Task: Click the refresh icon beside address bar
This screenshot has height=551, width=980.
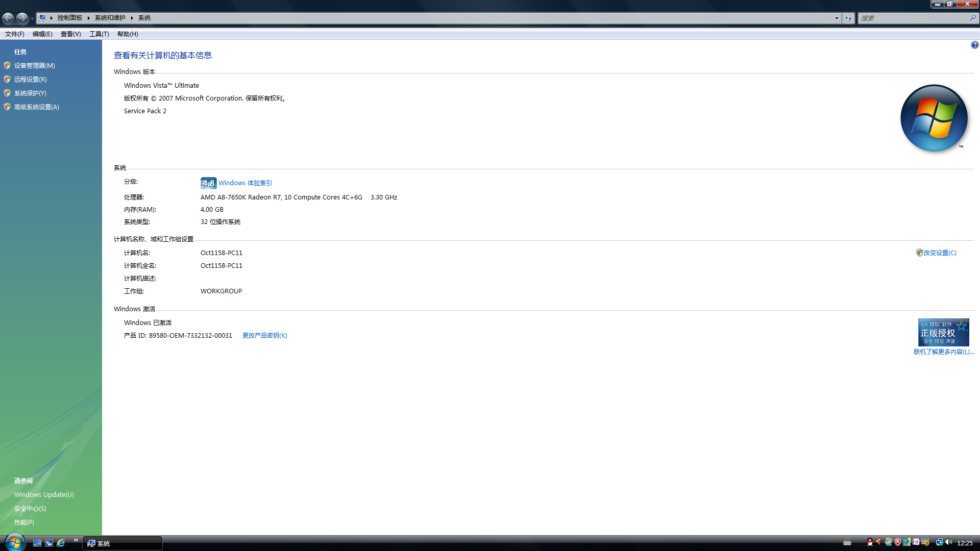Action: [848, 18]
